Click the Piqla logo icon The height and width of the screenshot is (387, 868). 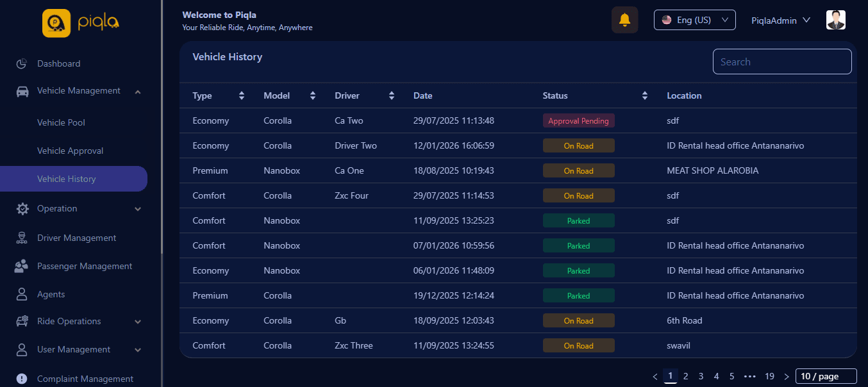pos(56,23)
